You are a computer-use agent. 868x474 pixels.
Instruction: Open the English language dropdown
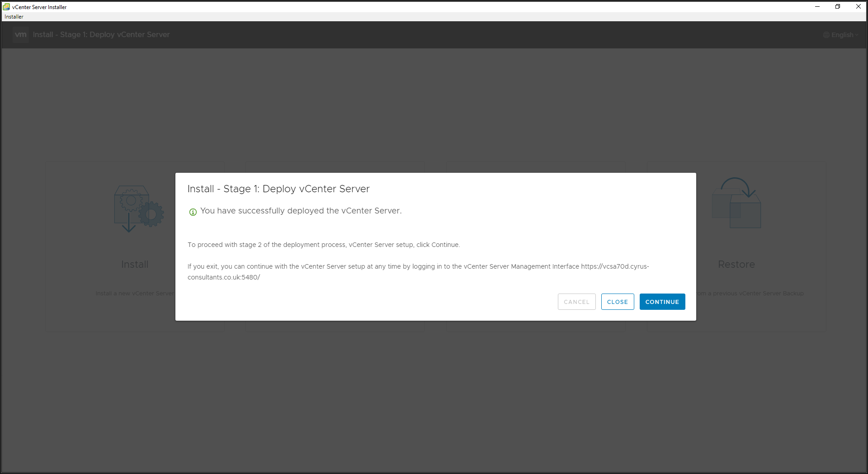(x=842, y=35)
